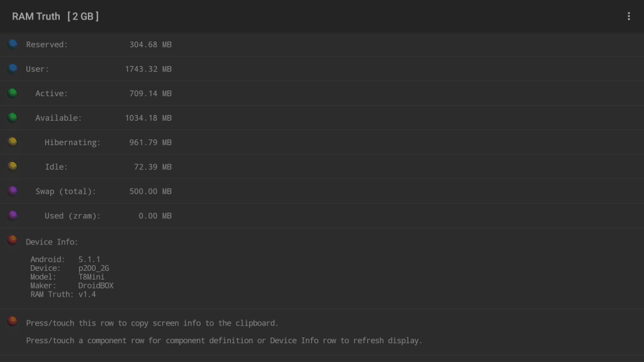
Task: Click the blue ball beside User
Action: click(13, 69)
